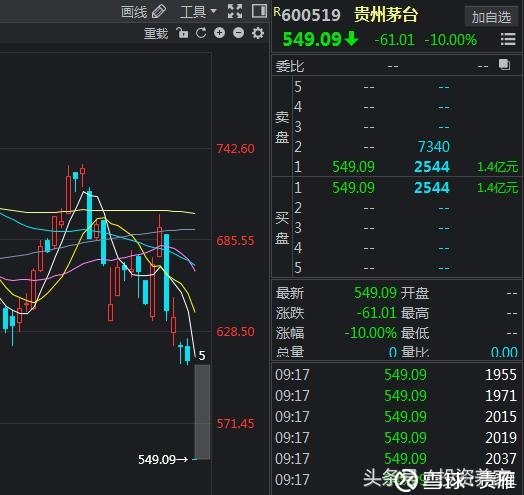This screenshot has width=524, height=495.
Task: Select buy level 1 price 549.09
Action: tap(353, 188)
